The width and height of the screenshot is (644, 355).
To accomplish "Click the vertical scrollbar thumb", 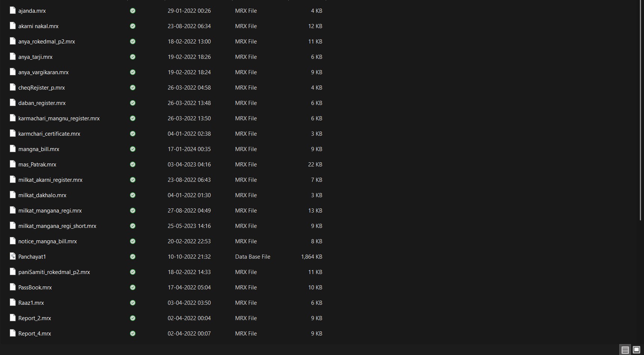I will point(641,109).
